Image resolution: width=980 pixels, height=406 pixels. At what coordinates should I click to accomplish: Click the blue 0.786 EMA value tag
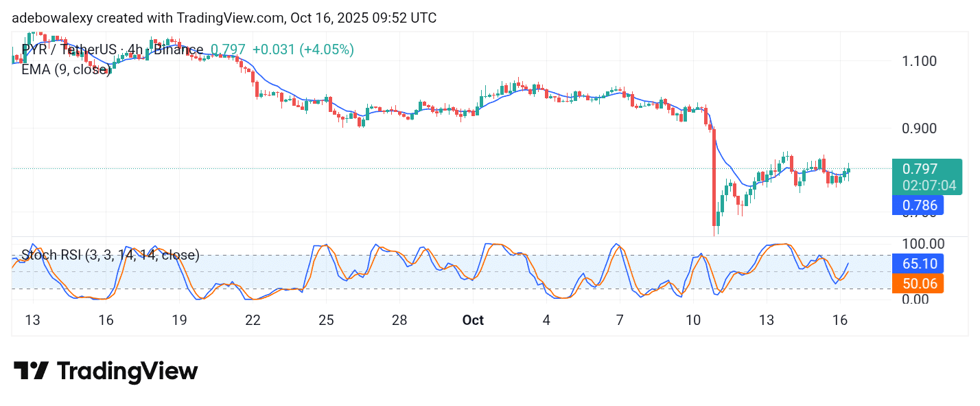pyautogui.click(x=918, y=205)
